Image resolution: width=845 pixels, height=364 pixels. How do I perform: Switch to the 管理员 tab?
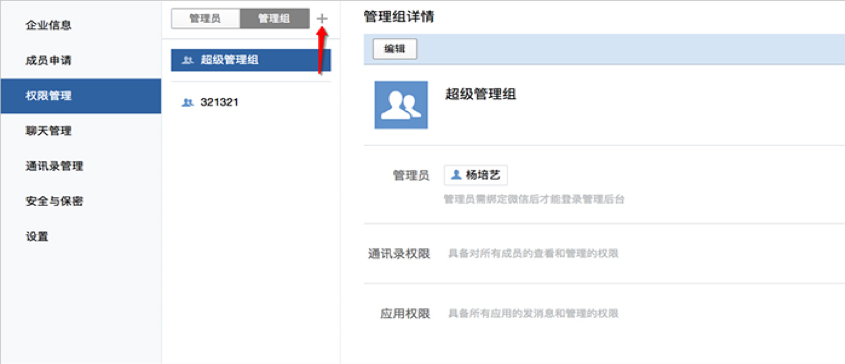click(x=205, y=18)
